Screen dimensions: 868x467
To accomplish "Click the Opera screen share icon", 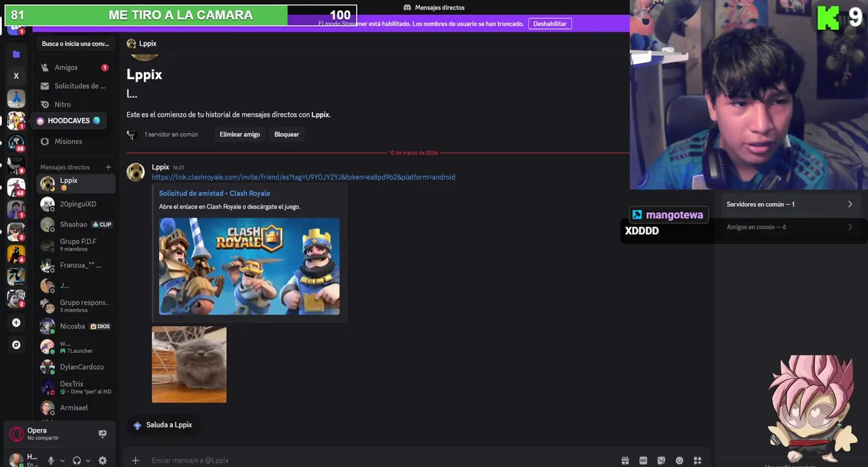I will 102,434.
